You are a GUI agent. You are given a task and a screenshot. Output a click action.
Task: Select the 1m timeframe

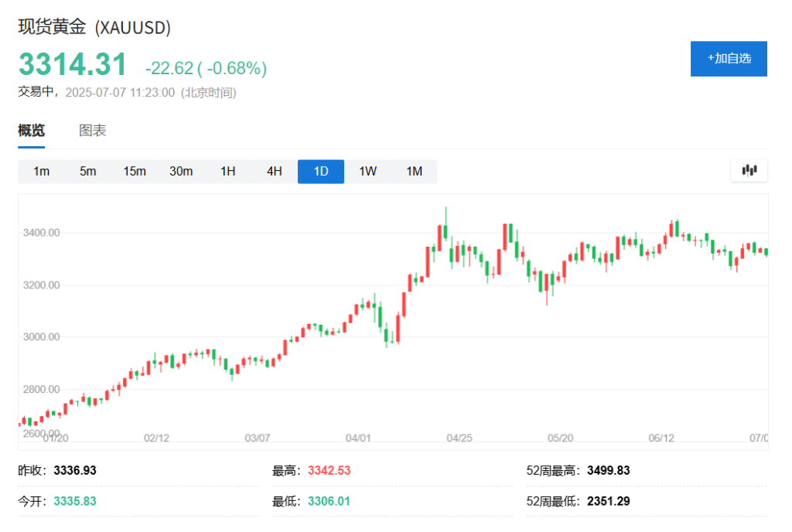(x=42, y=172)
